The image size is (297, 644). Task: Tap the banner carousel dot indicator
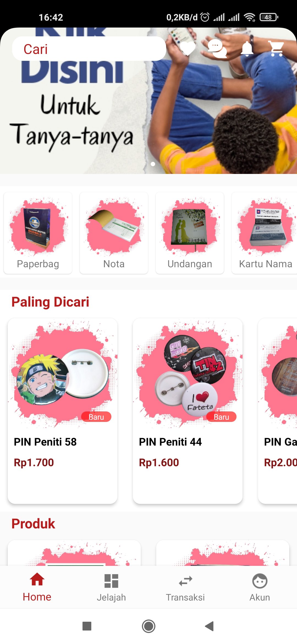click(x=153, y=164)
